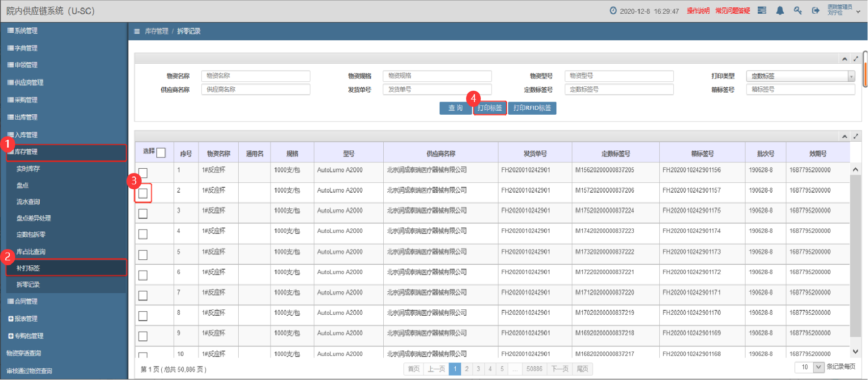Click the 打印RFID标签 button
Viewport: 868px width, 380px height.
pos(532,108)
